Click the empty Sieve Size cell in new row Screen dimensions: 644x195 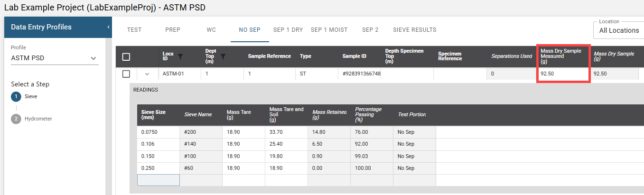(159, 180)
